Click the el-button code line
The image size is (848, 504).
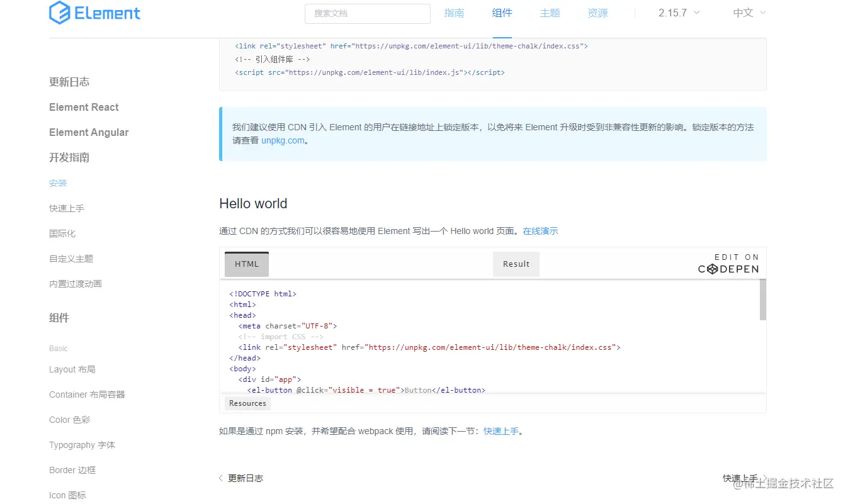coord(366,390)
